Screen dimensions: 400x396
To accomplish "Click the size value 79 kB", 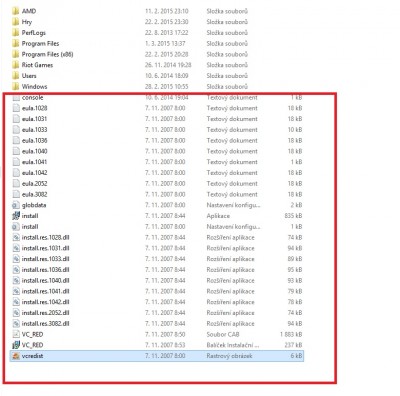I will pyautogui.click(x=295, y=291).
